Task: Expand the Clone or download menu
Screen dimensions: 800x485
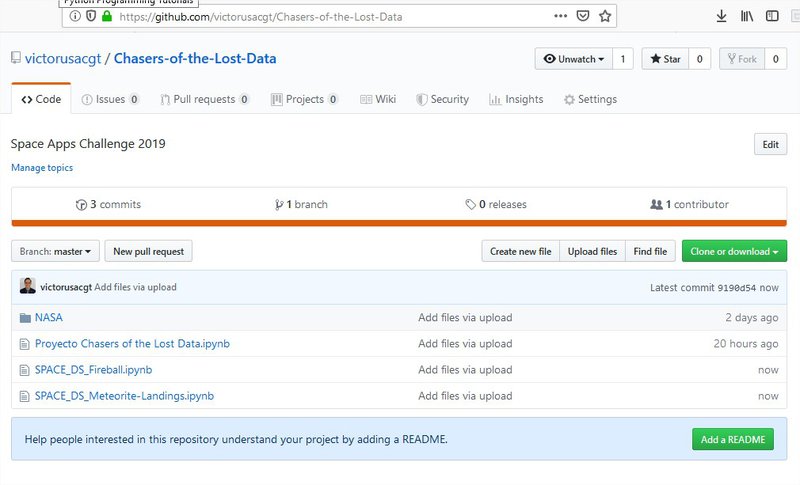Action: [x=734, y=252]
